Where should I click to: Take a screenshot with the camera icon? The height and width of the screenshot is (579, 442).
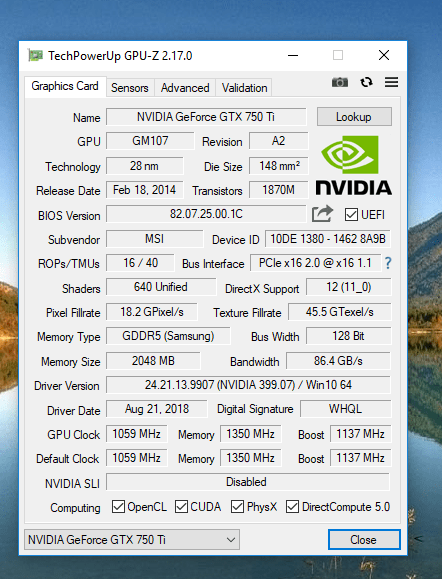(340, 82)
